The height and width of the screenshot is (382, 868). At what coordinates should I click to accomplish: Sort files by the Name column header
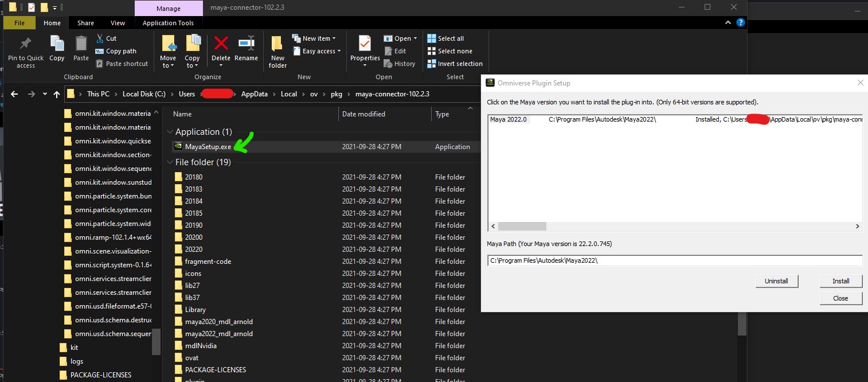pyautogui.click(x=182, y=114)
